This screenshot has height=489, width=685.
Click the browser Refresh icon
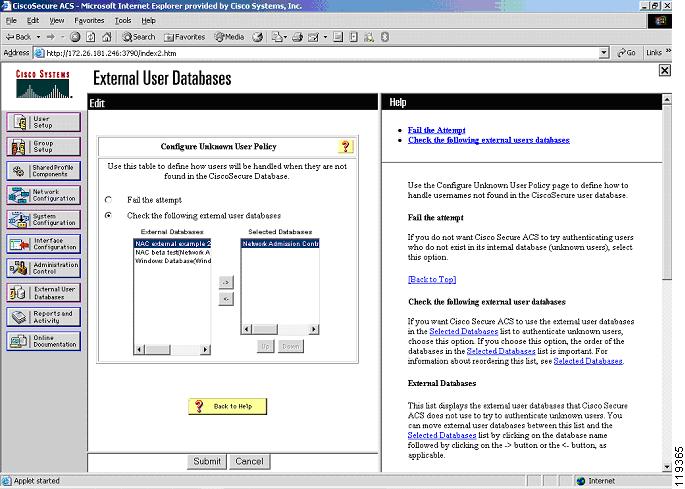91,37
